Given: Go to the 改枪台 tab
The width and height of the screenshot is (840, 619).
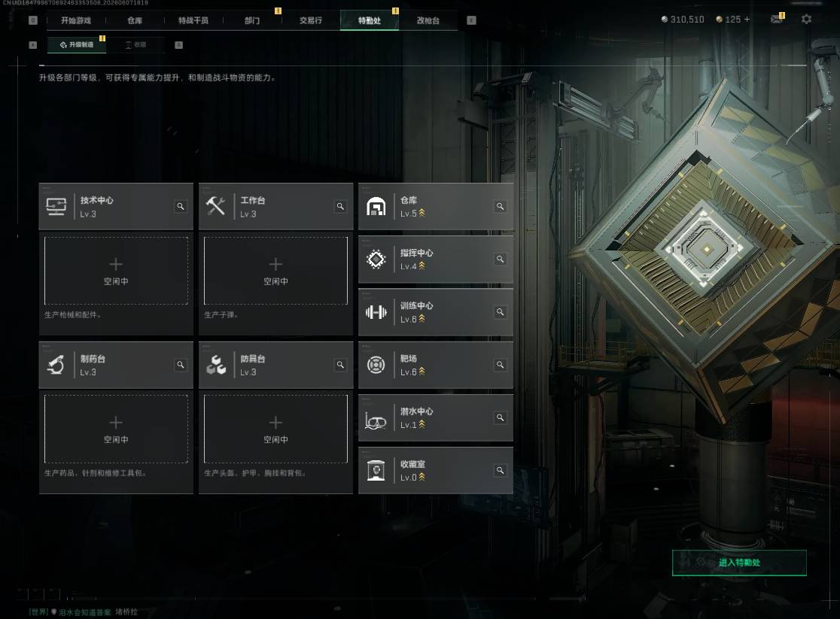Looking at the screenshot, I should (428, 20).
